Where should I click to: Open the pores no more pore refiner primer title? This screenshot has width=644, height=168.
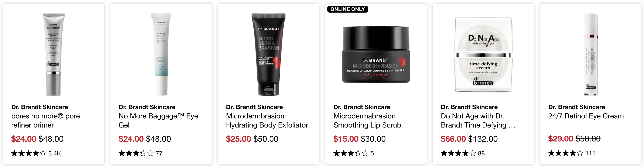46,121
